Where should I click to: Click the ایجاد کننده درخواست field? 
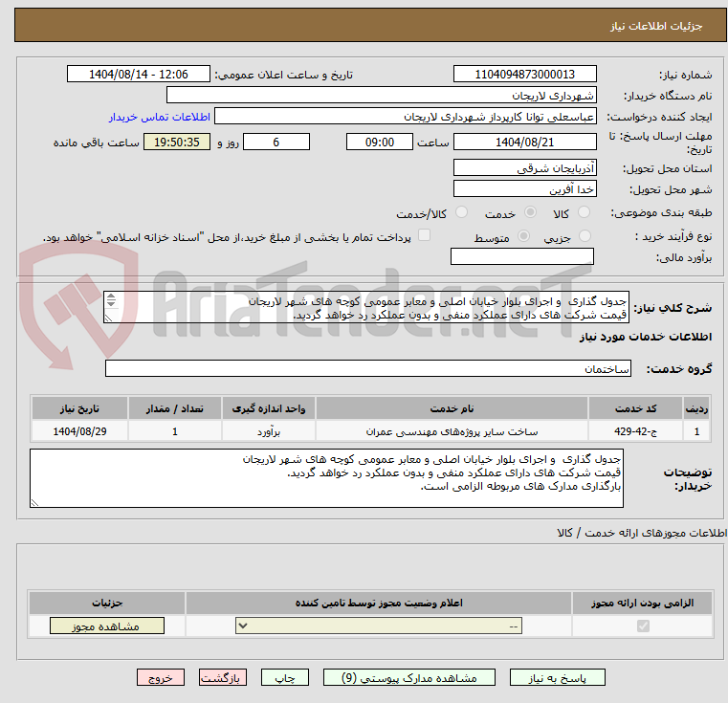pyautogui.click(x=406, y=116)
